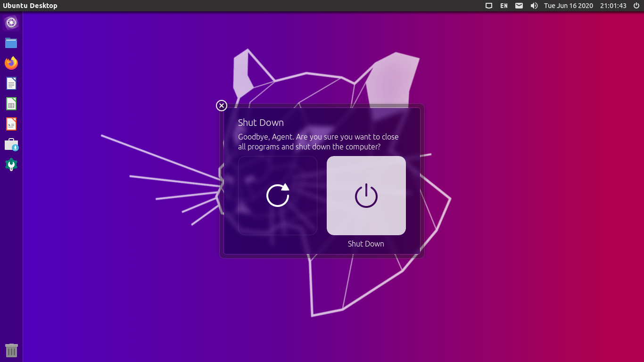Open System Settings gear wrench icon
The height and width of the screenshot is (362, 644).
[x=11, y=165]
